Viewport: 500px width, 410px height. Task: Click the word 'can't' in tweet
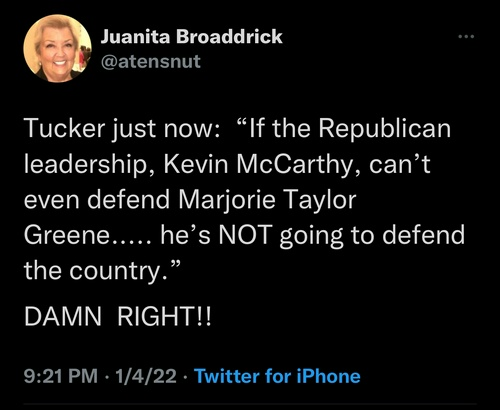(x=400, y=164)
